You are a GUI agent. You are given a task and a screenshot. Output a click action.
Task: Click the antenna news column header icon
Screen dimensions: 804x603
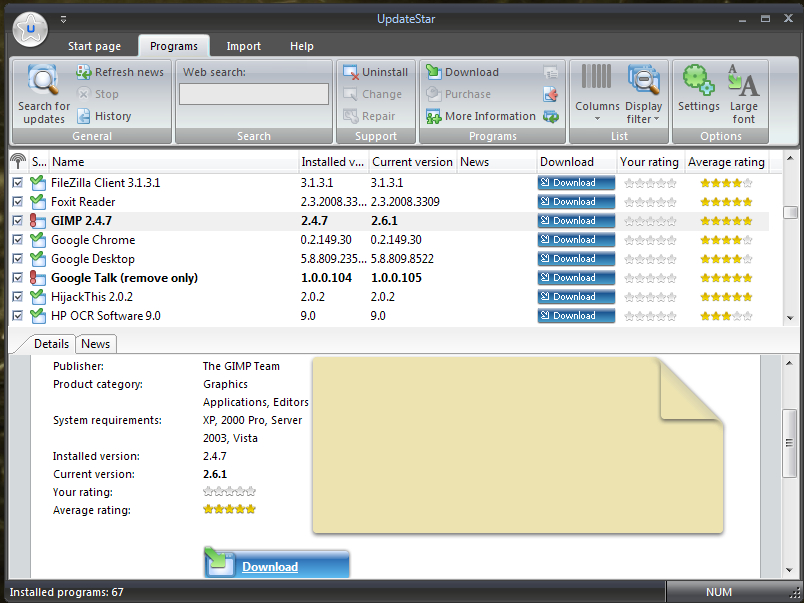pos(18,162)
